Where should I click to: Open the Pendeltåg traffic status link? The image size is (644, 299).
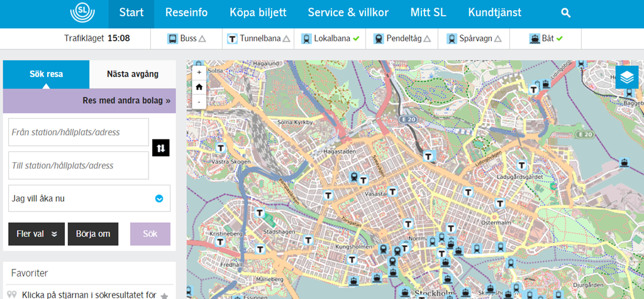point(402,39)
